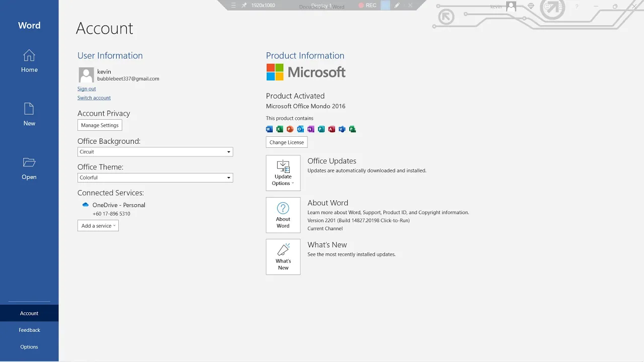Open the Office Background dropdown set to Circuit
Viewport: 644px width, 362px height.
tap(155, 152)
